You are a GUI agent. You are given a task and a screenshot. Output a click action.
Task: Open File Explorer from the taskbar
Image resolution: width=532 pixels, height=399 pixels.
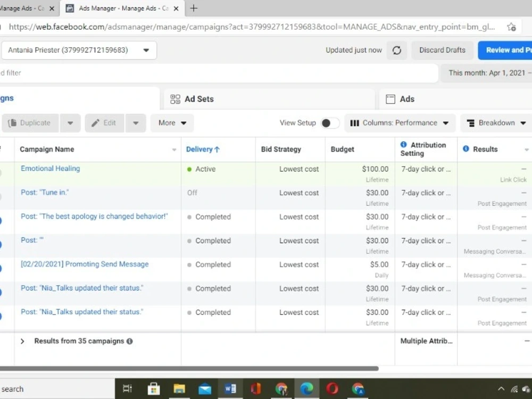pos(179,388)
